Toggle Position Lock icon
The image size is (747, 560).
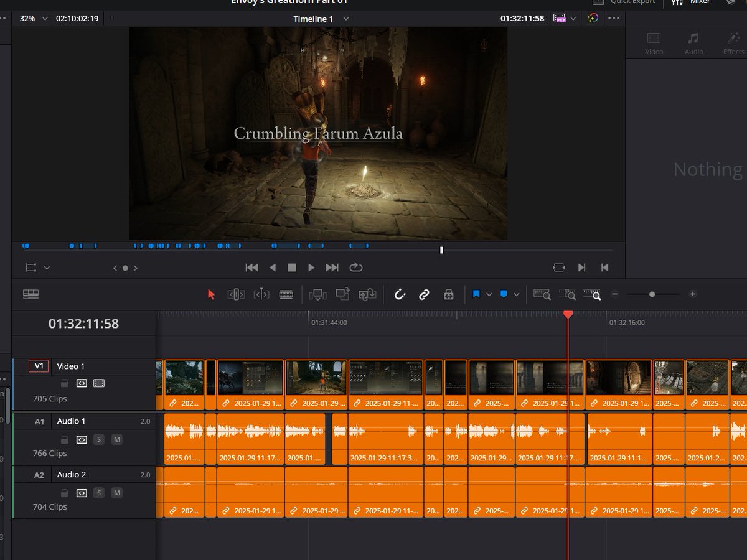pos(448,294)
